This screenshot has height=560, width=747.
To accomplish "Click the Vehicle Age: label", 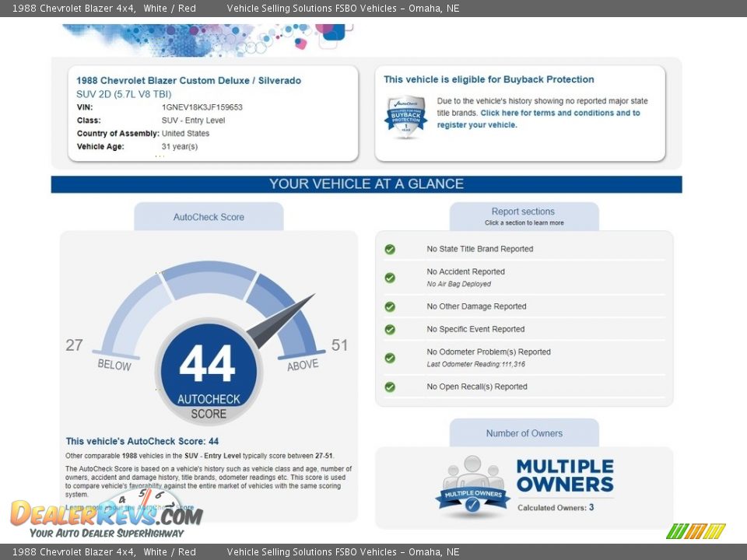I will point(100,147).
